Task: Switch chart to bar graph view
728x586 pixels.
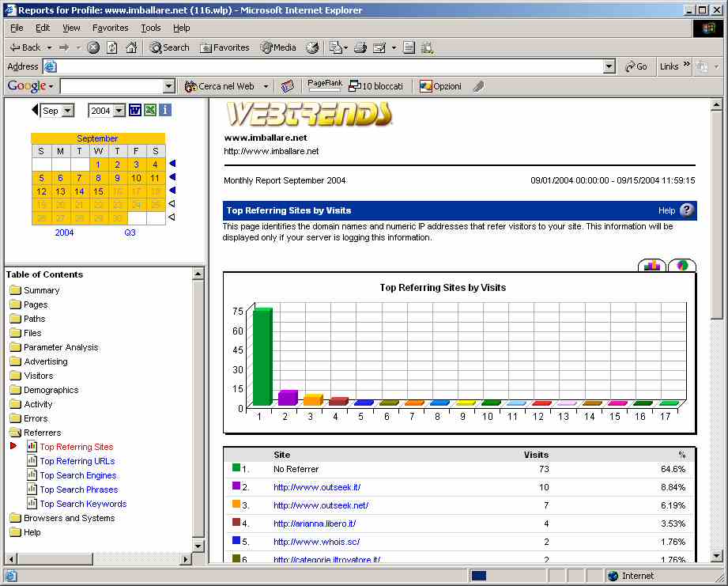Action: click(x=652, y=266)
